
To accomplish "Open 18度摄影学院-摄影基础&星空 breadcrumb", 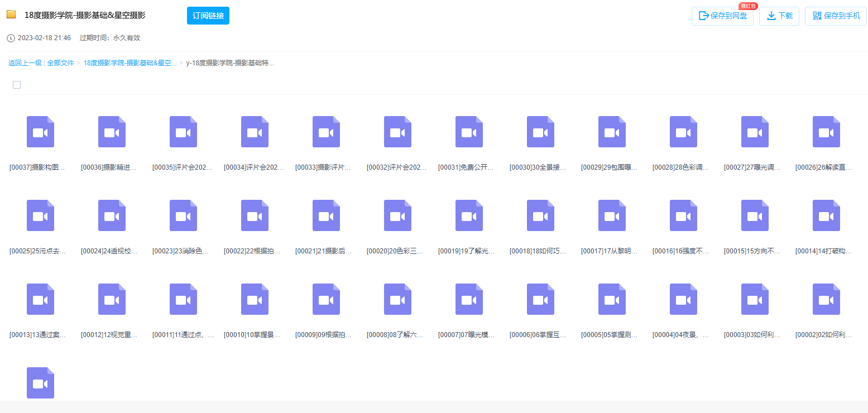I will click(x=130, y=63).
